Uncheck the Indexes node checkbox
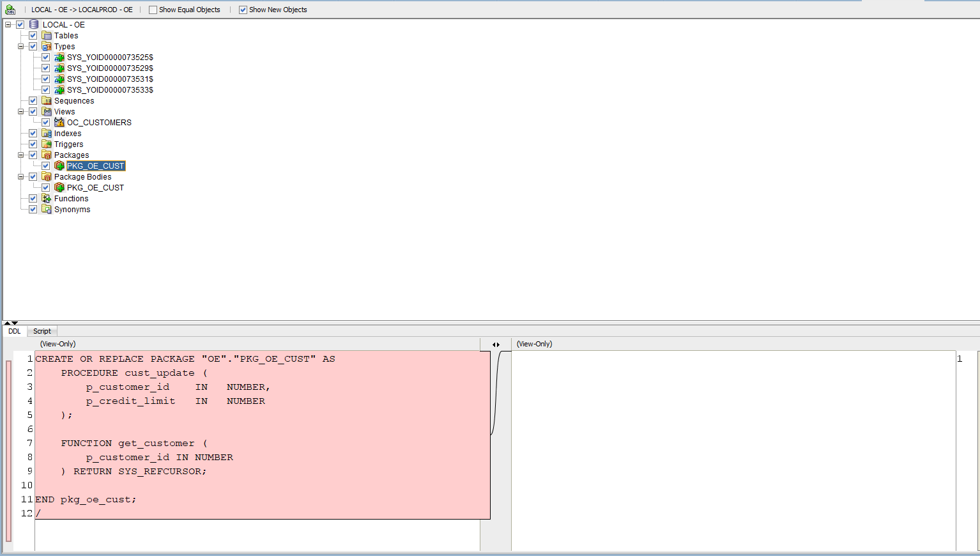 pos(33,133)
